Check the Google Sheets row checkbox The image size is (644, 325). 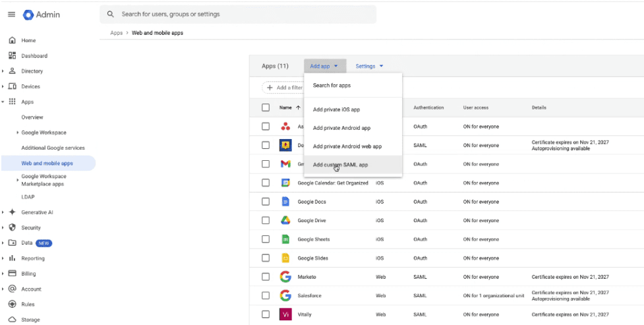tap(266, 239)
